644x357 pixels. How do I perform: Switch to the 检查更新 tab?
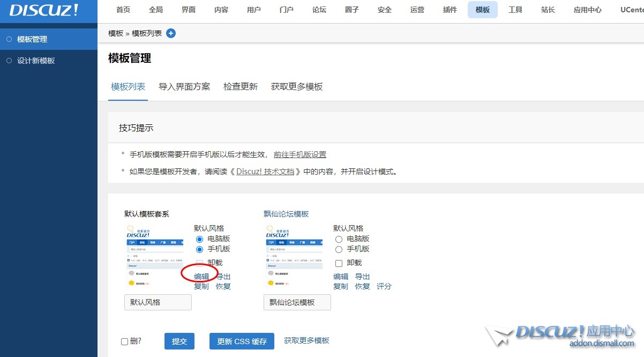pos(241,87)
